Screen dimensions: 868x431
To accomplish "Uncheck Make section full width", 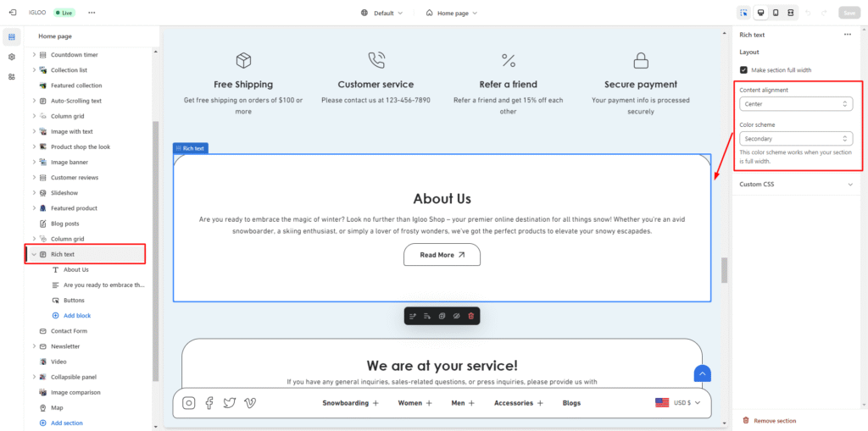I will tap(743, 70).
